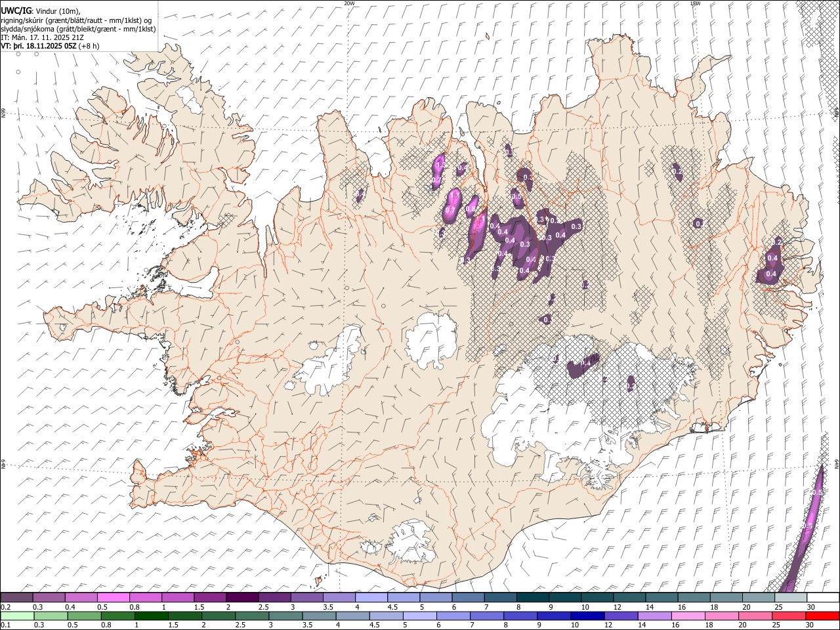This screenshot has height=630, width=840.
Task: Pick bright pink upper swatch between 0.5 and 0.8
Action: point(114,598)
